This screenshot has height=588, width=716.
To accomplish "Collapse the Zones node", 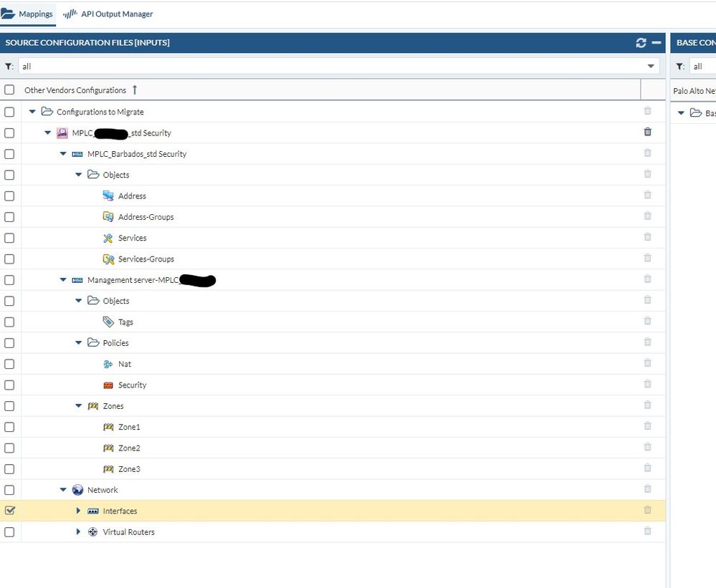I will point(79,405).
